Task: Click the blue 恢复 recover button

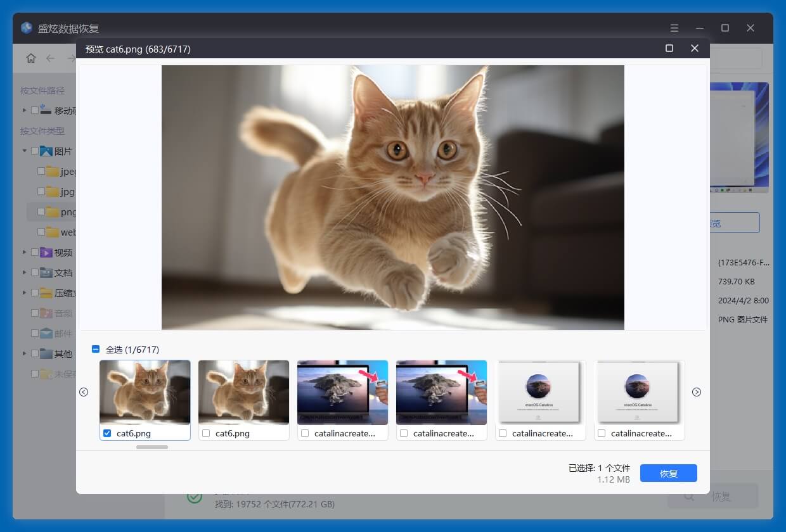Action: coord(668,474)
